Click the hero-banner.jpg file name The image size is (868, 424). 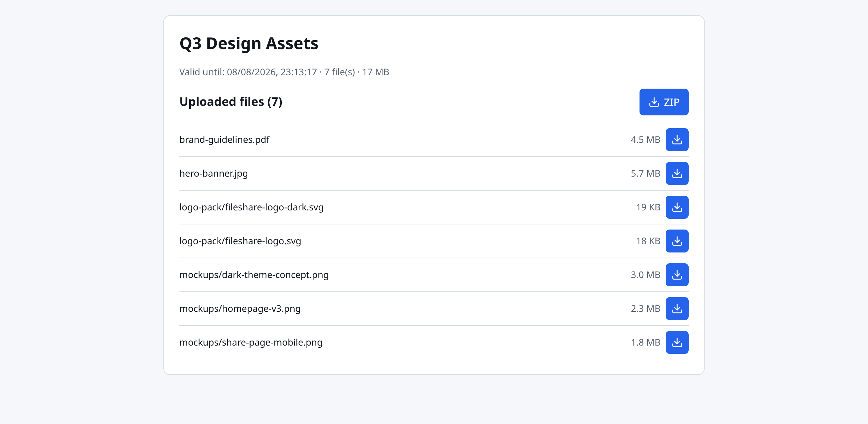(x=213, y=174)
